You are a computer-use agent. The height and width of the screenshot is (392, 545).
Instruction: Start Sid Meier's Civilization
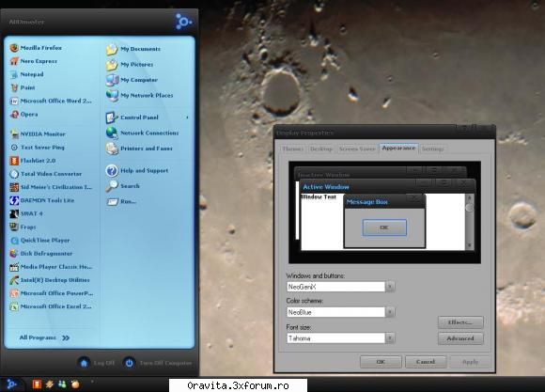point(51,187)
